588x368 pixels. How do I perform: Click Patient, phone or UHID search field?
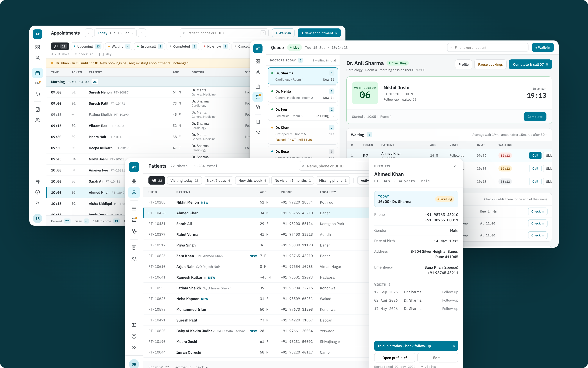point(224,33)
